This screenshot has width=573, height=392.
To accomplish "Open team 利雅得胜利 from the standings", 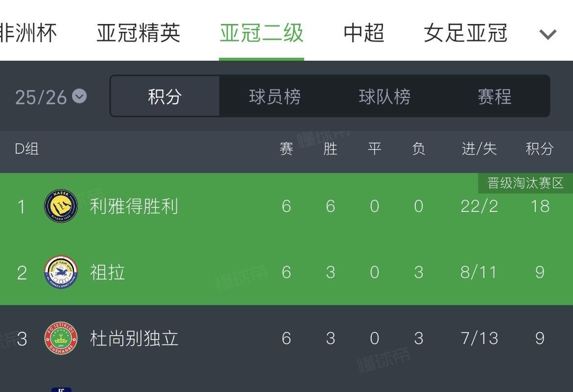I will point(134,206).
